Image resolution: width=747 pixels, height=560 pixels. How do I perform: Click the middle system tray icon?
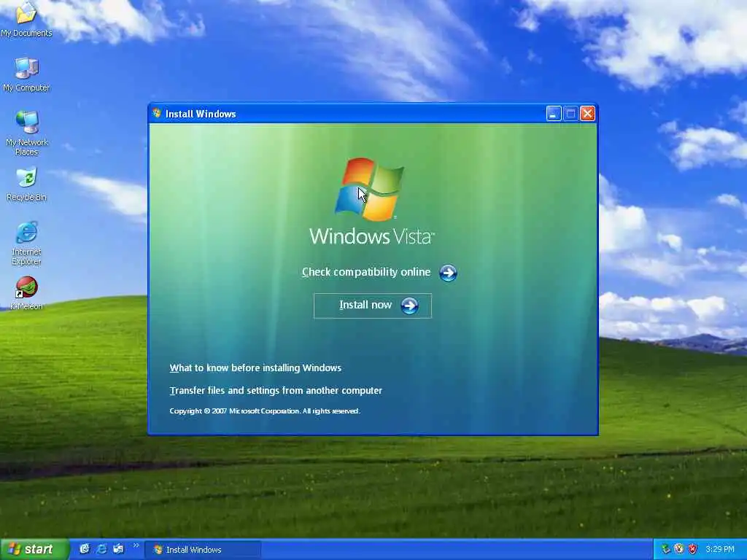point(679,549)
